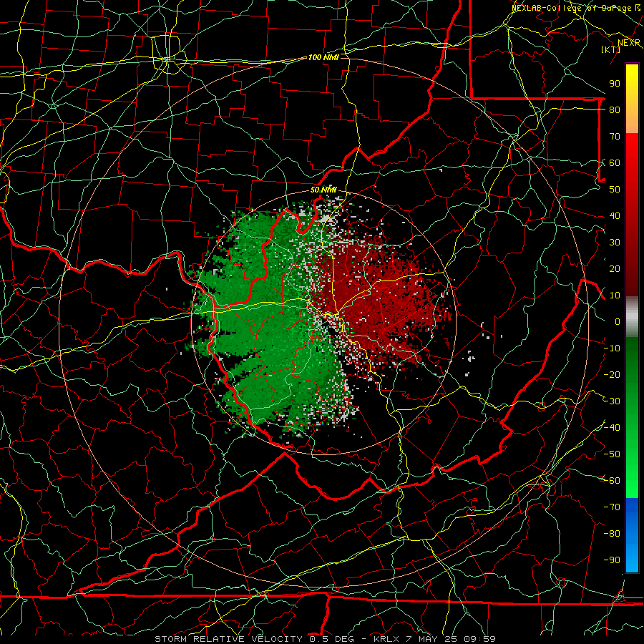644x644 pixels.
Task: Click the "-70" value on velocity scale
Action: pos(613,507)
